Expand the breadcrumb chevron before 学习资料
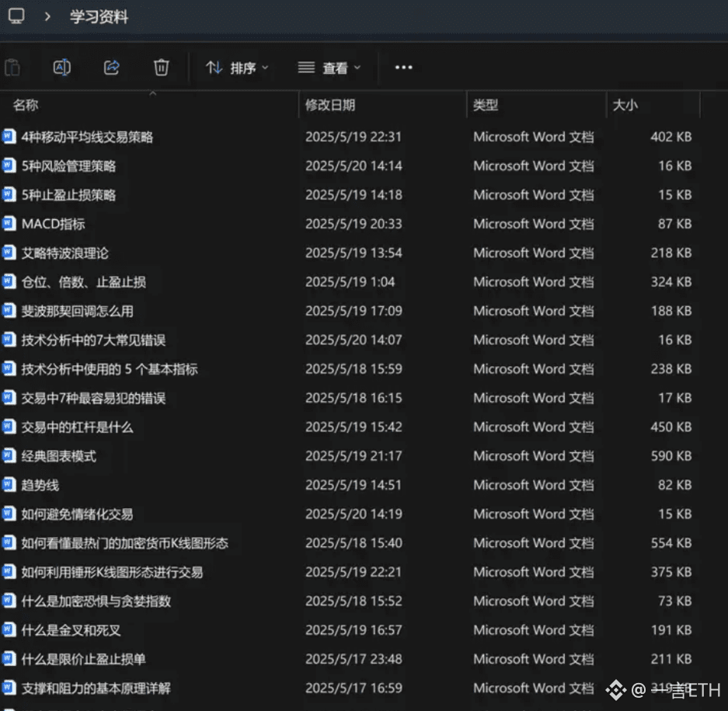Screen dimensions: 728x711 pos(47,17)
